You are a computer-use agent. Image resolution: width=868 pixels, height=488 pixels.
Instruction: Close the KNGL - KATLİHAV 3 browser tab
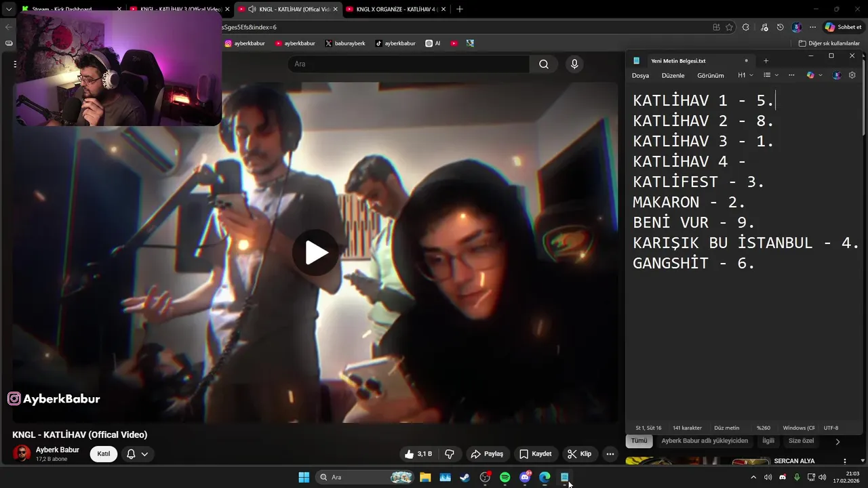click(227, 9)
